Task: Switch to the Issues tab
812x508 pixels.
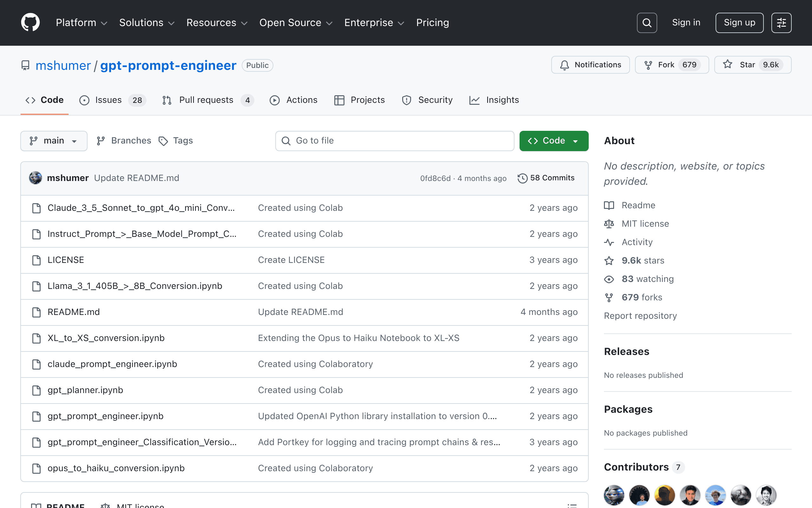Action: [112, 100]
